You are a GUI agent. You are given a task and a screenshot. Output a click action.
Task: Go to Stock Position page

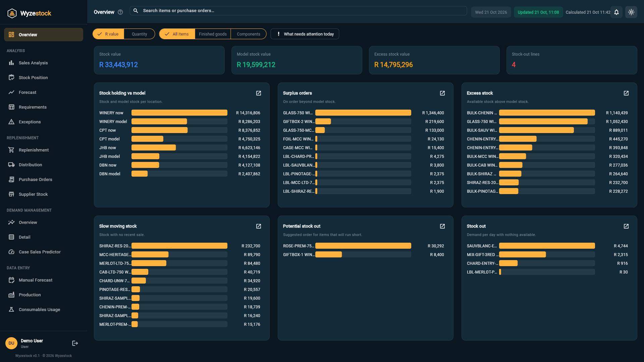point(44,77)
